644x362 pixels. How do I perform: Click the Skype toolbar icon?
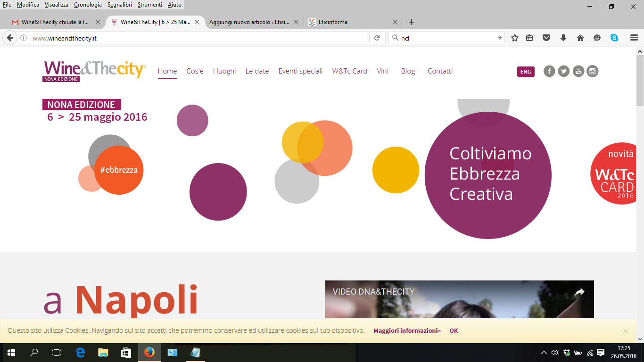tap(614, 38)
